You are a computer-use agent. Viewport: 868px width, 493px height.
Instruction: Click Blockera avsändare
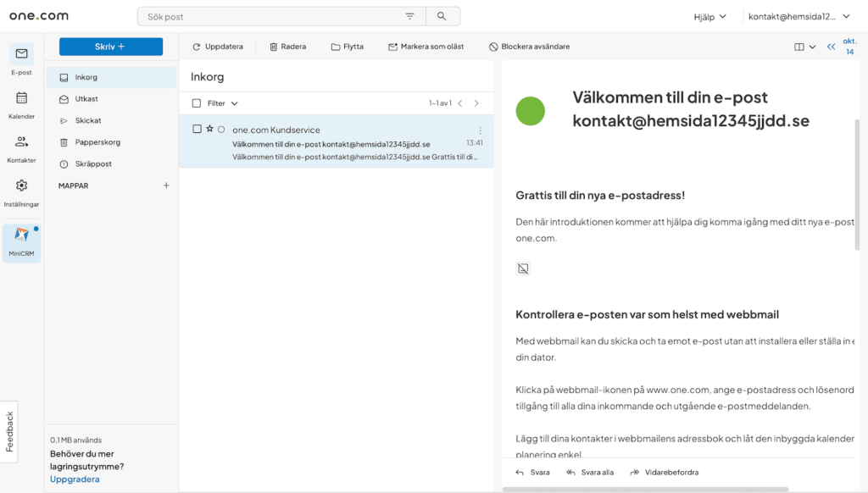[x=529, y=47]
